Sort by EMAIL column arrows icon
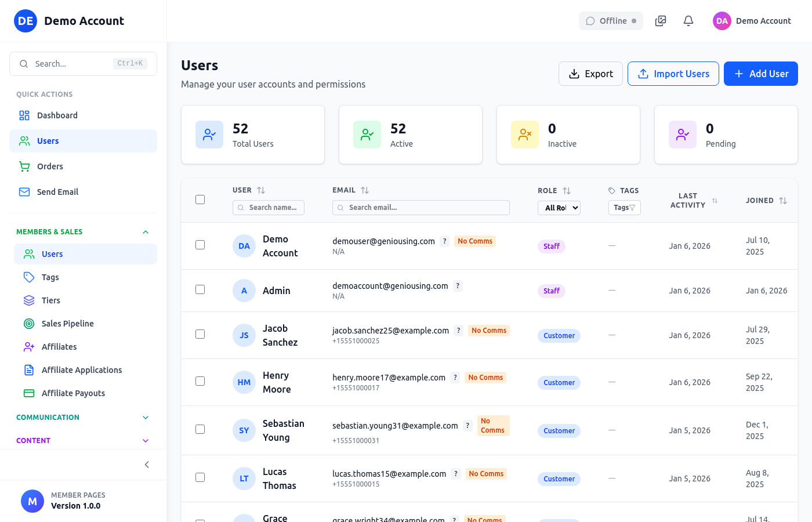Image resolution: width=812 pixels, height=522 pixels. 365,190
